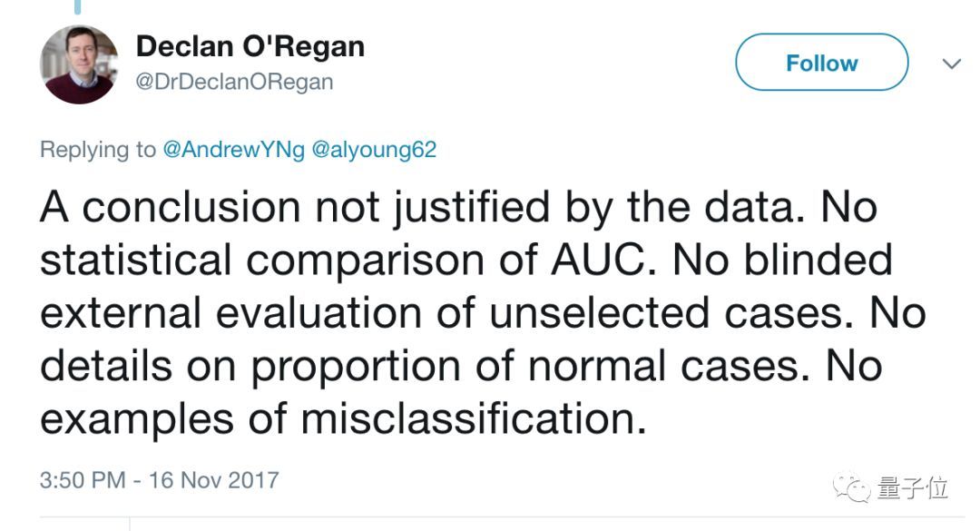980x531 pixels.
Task: Open the Declan O'Regan display name
Action: [250, 46]
